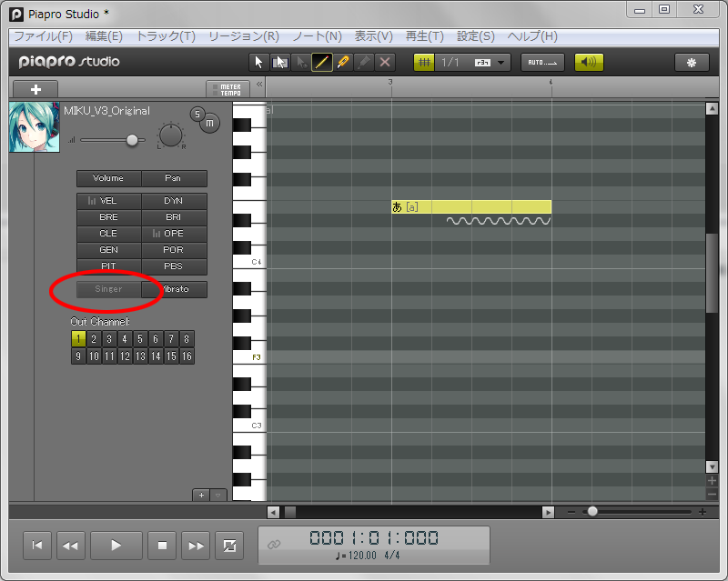The height and width of the screenshot is (581, 728).
Task: Show the Volume parameter lane
Action: (x=109, y=178)
